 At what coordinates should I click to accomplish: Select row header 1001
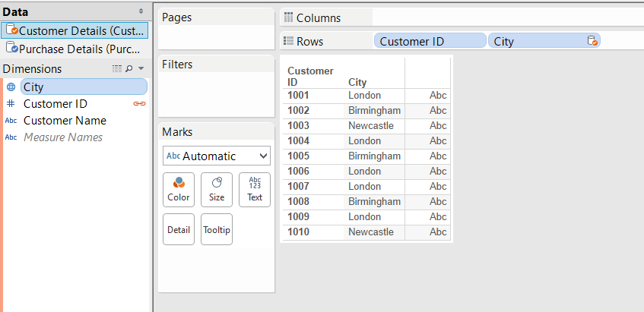298,96
